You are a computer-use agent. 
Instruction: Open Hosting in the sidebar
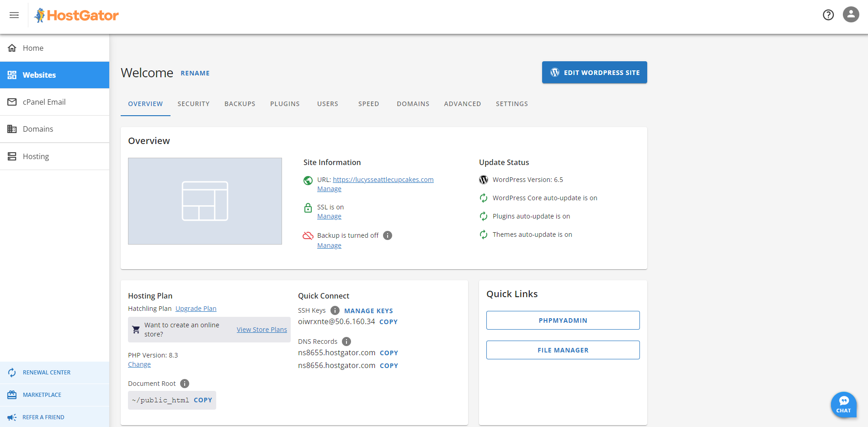pyautogui.click(x=54, y=156)
